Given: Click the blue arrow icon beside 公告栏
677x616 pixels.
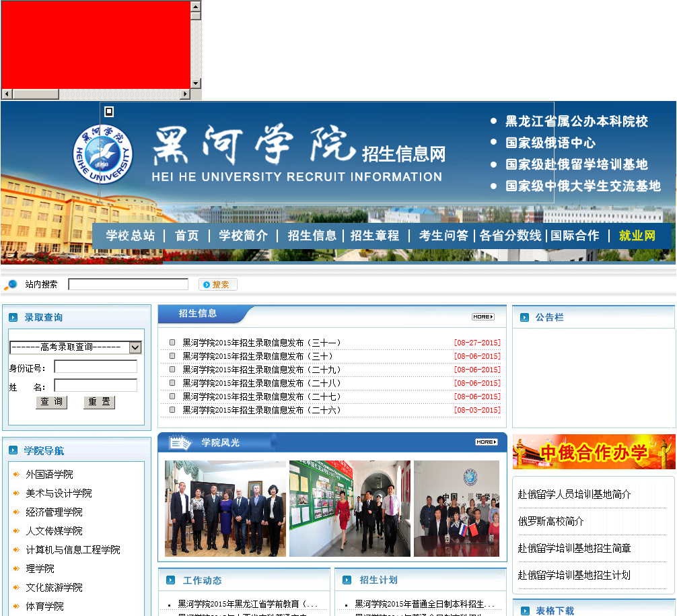Looking at the screenshot, I should point(525,318).
